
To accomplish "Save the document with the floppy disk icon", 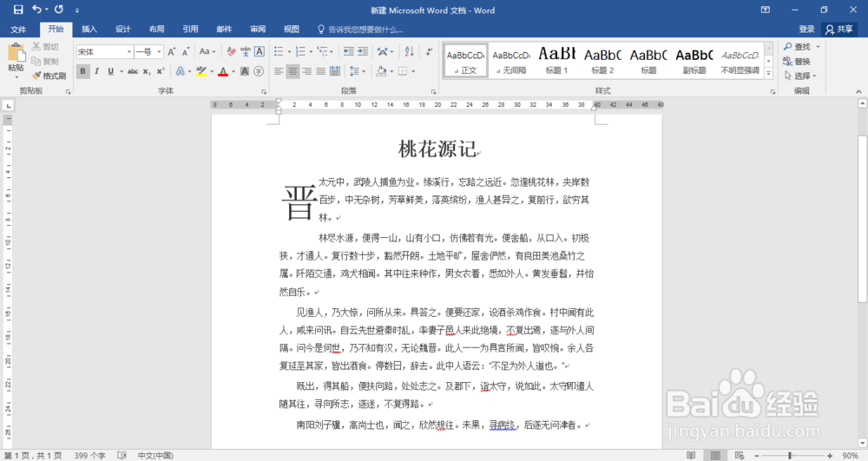I will click(x=18, y=10).
